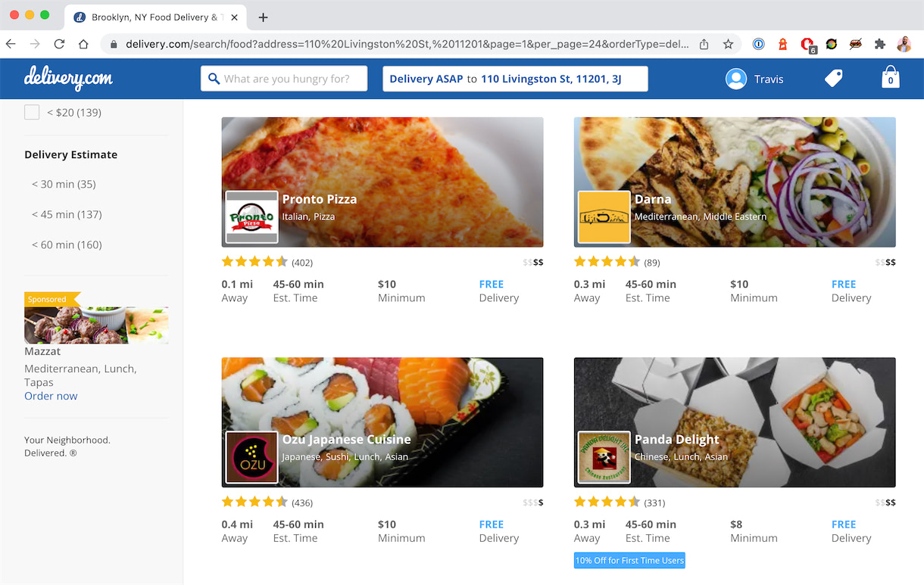Check the < $20 (139) filter checkbox
924x585 pixels.
pos(32,112)
